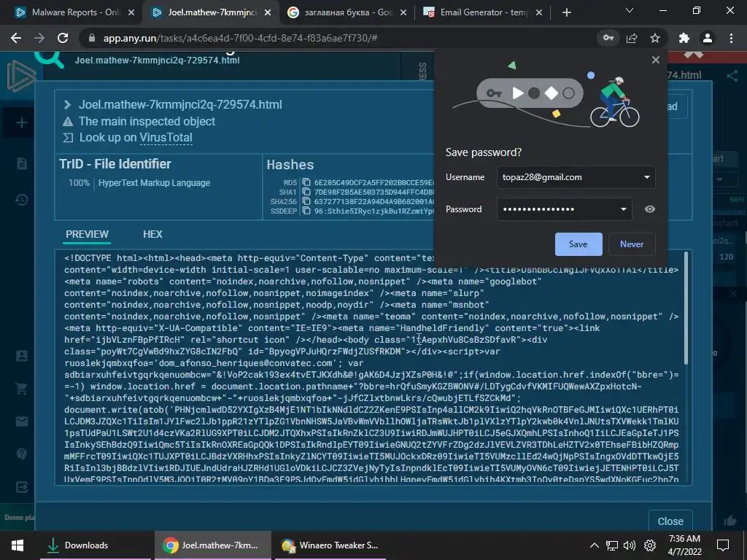The image size is (747, 560).
Task: Switch to the PREVIEW tab
Action: 88,234
